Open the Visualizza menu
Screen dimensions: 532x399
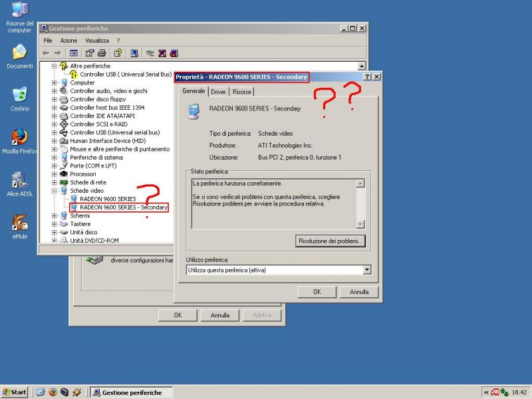click(x=97, y=41)
